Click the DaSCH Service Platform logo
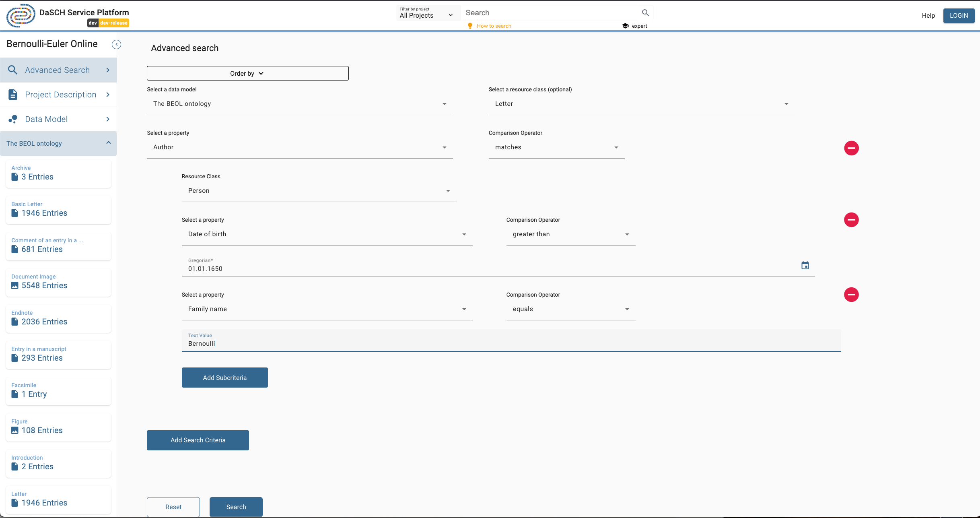Image resolution: width=980 pixels, height=518 pixels. click(21, 16)
